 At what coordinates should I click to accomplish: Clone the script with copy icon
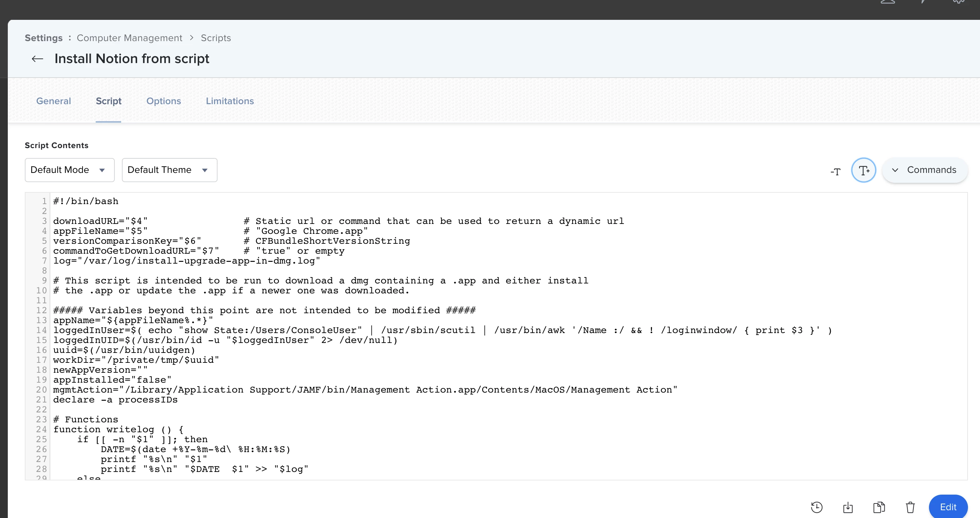(x=879, y=507)
